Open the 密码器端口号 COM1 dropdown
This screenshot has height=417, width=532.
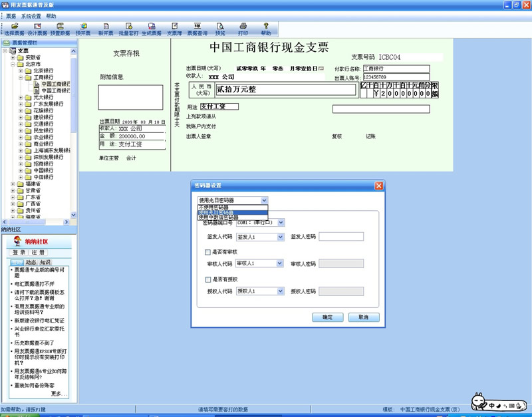pyautogui.click(x=281, y=223)
